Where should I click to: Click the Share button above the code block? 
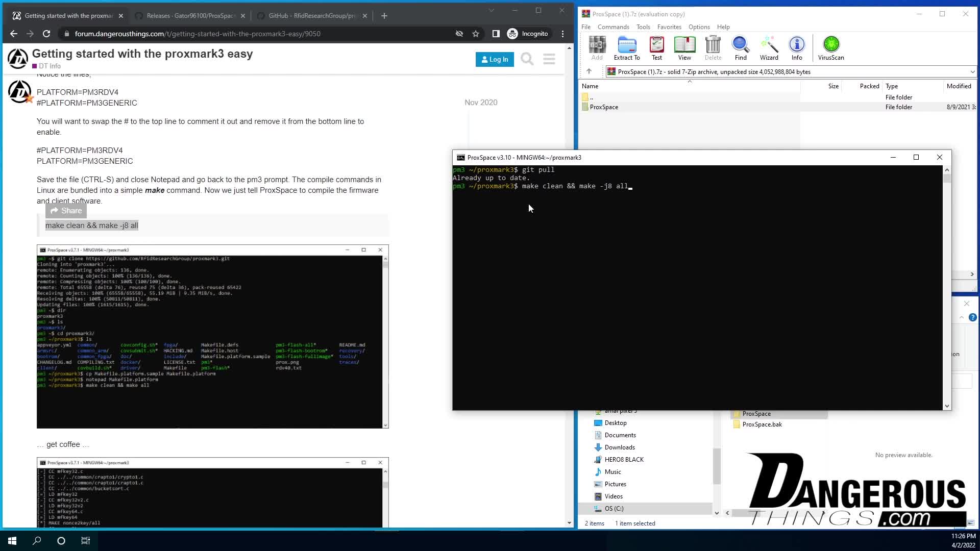pyautogui.click(x=66, y=211)
